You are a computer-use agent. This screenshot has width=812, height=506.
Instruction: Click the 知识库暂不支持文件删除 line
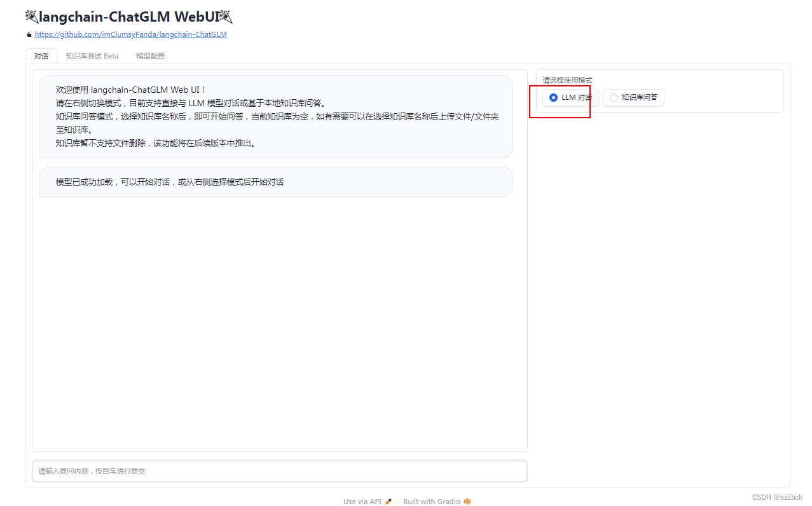click(156, 143)
